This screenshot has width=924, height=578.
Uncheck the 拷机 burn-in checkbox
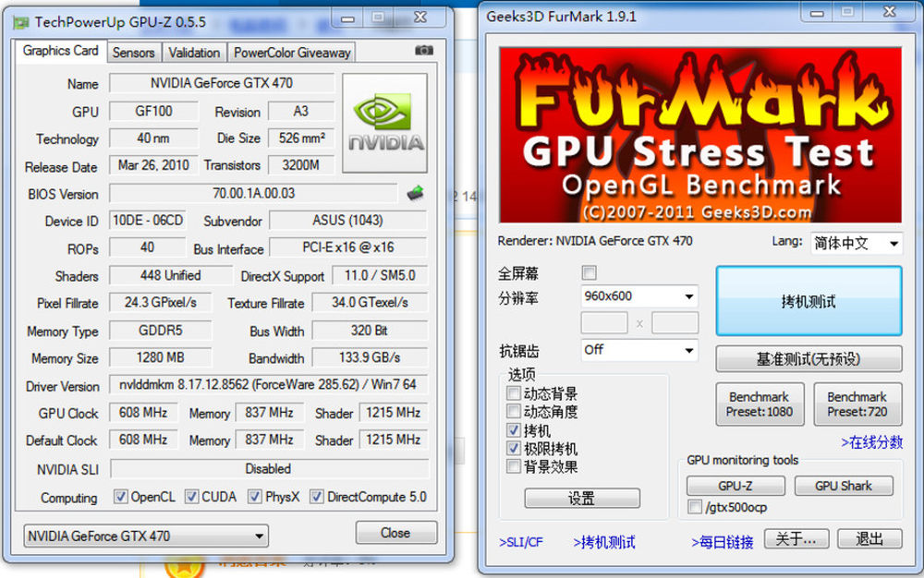tap(513, 429)
